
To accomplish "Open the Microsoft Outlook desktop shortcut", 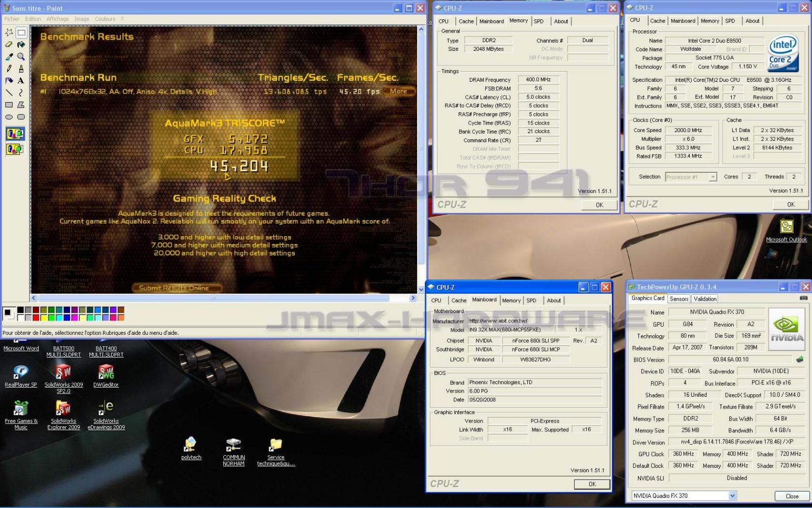I will coord(786,230).
